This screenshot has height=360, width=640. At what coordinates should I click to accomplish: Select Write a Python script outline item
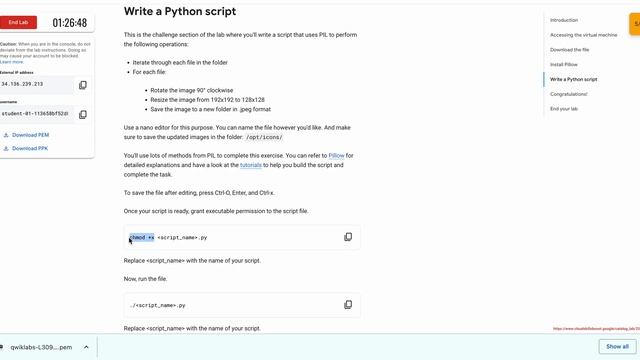point(573,79)
